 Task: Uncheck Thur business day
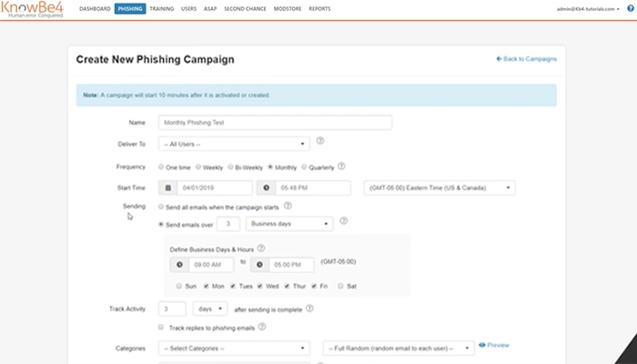point(287,286)
